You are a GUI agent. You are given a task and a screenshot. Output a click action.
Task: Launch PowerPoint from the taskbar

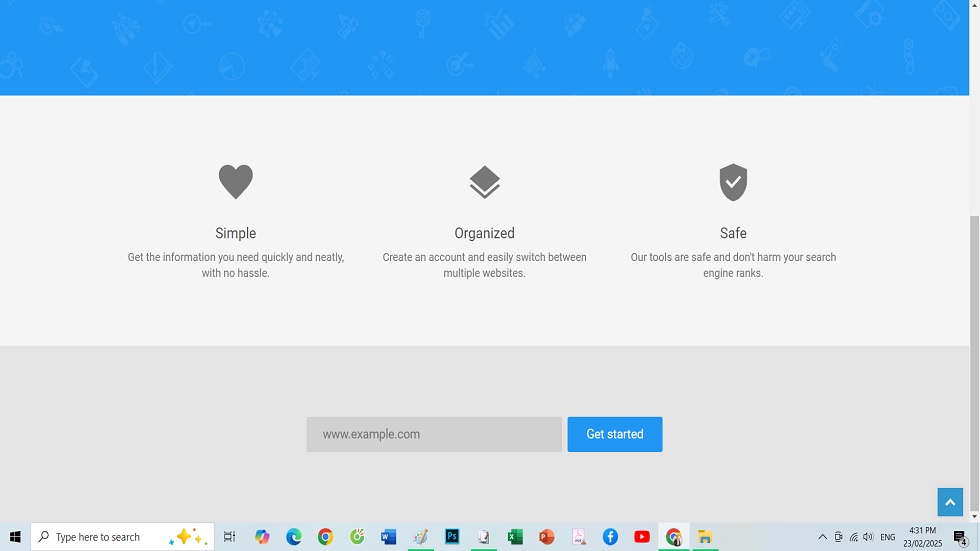(x=546, y=537)
